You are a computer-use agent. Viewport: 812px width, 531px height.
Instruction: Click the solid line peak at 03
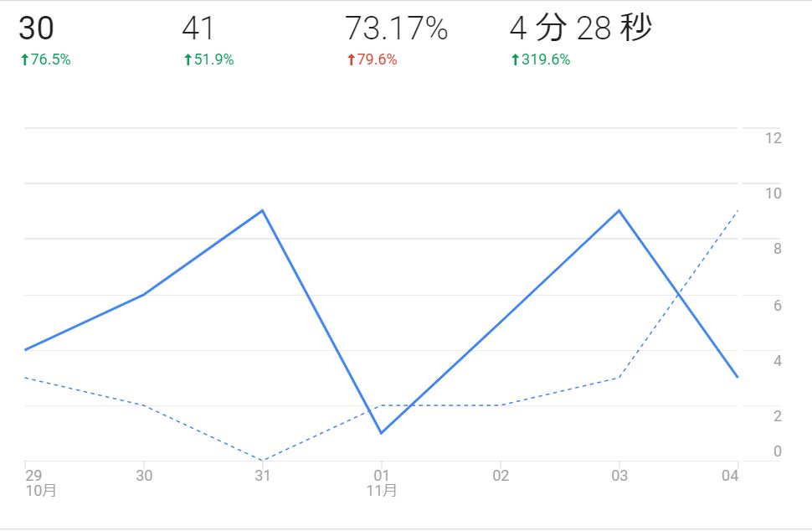click(x=619, y=210)
